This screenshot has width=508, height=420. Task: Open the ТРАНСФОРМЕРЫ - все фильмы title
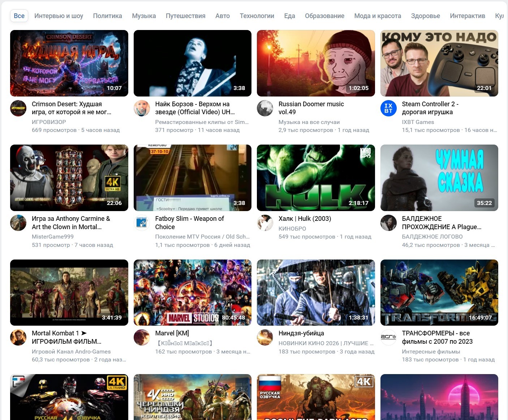click(437, 337)
